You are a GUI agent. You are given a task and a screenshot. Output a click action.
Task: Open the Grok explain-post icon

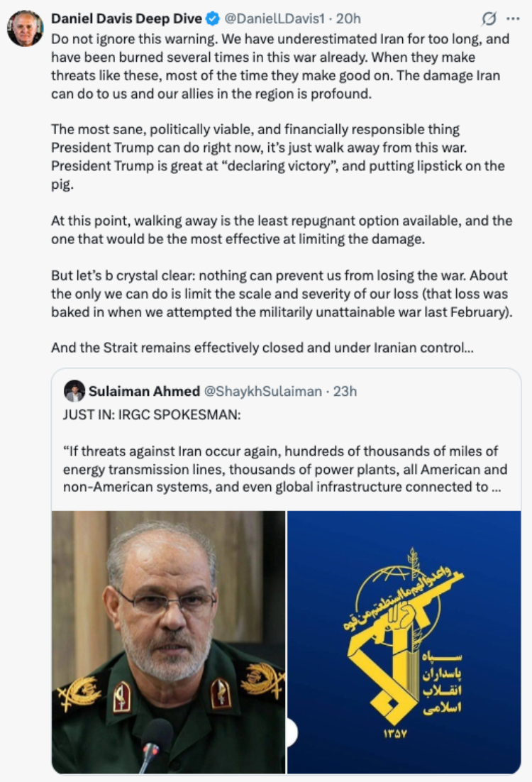click(489, 18)
